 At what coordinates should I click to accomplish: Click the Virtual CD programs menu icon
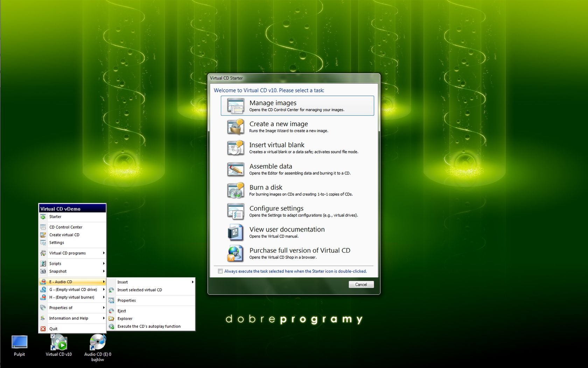tap(43, 253)
